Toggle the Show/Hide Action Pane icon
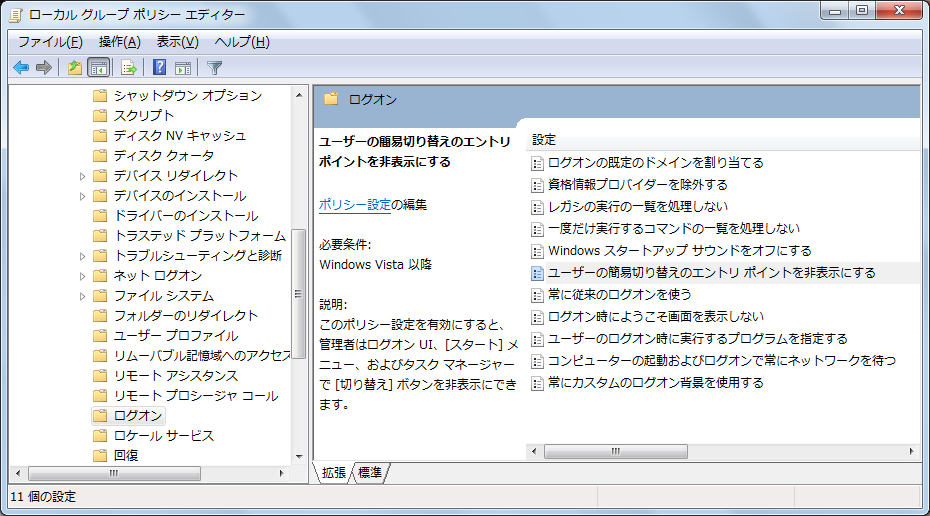 (183, 68)
